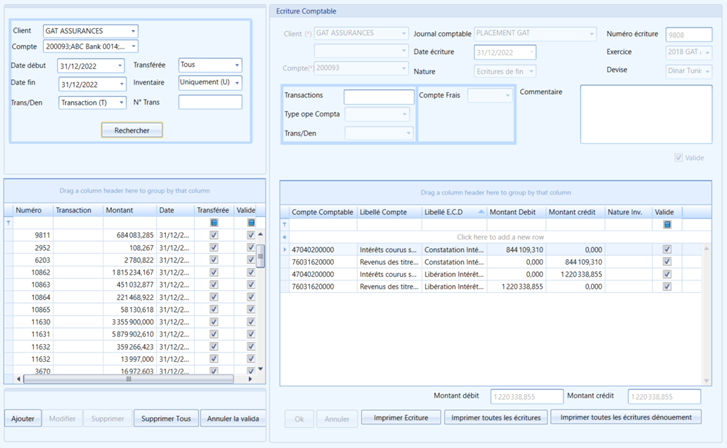Screen dimensions: 727x448
Task: Toggle Valide checkbox on 76031620000 Constatation row
Action: point(667,262)
